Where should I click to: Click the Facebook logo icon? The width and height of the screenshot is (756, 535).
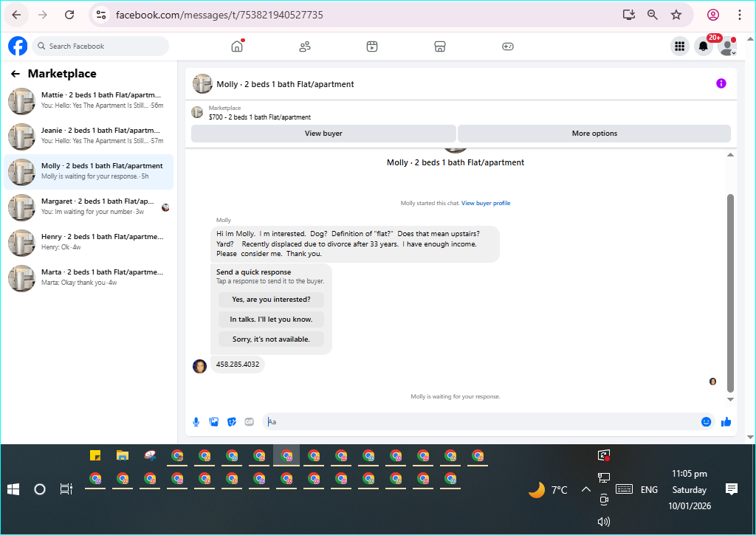[x=18, y=46]
